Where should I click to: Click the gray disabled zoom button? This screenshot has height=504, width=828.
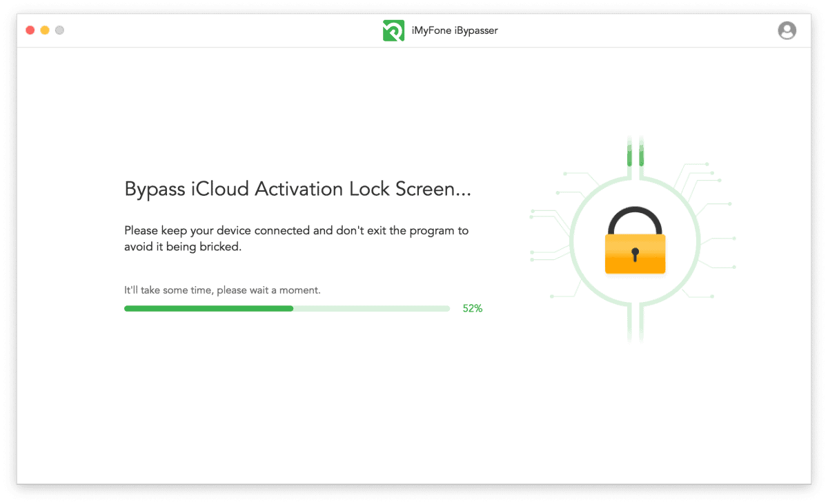(59, 30)
